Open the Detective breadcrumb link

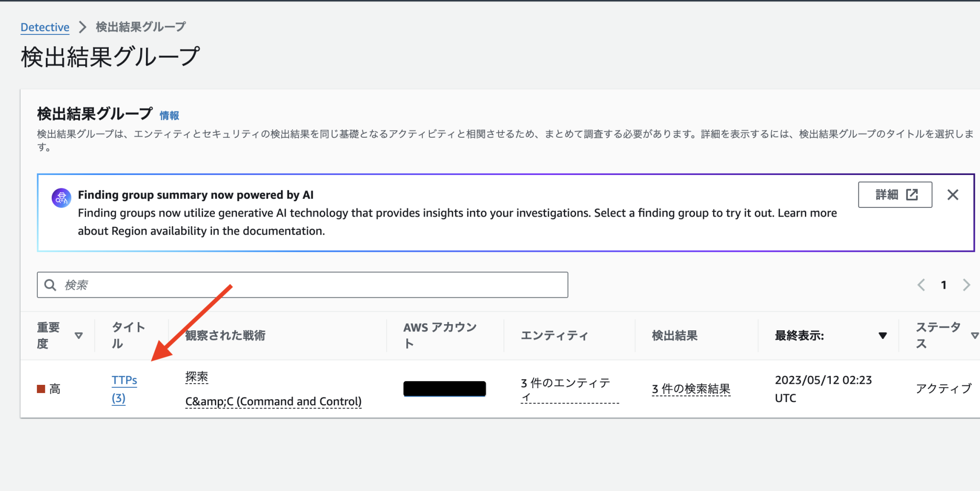click(45, 27)
